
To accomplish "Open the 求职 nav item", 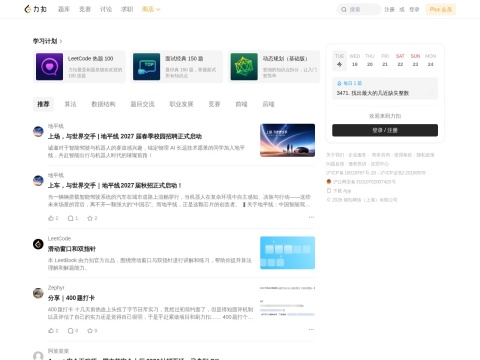I will click(x=127, y=9).
